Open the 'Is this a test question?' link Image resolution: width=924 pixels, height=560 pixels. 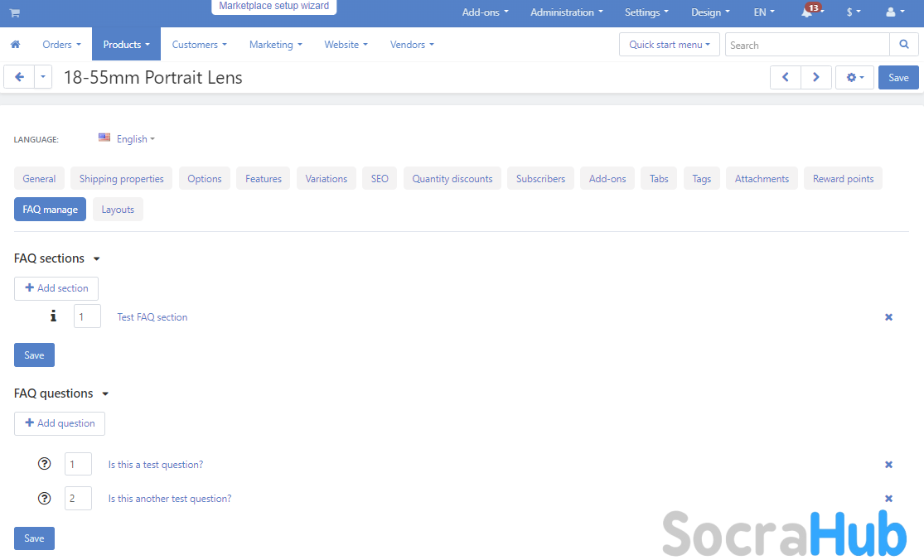tap(156, 465)
